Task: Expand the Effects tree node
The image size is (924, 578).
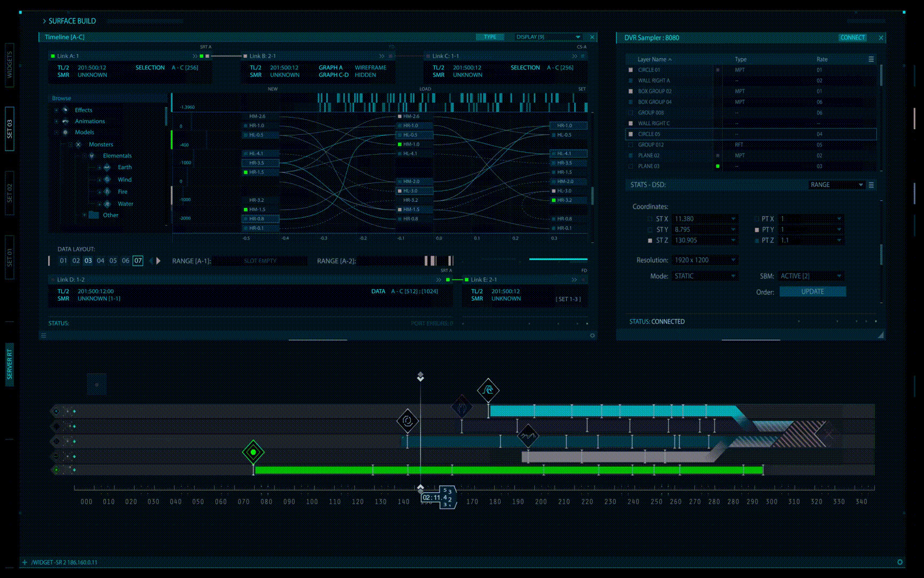Action: (x=56, y=110)
